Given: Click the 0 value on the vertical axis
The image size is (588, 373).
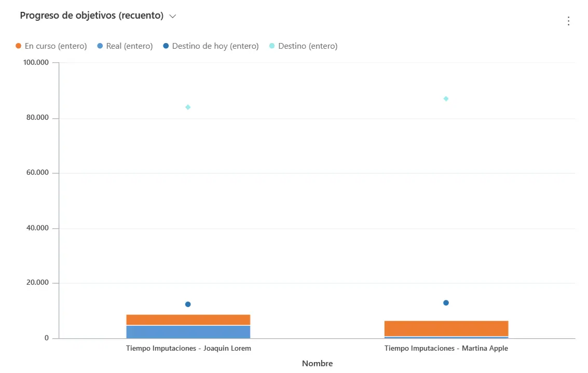Looking at the screenshot, I should pyautogui.click(x=46, y=338).
